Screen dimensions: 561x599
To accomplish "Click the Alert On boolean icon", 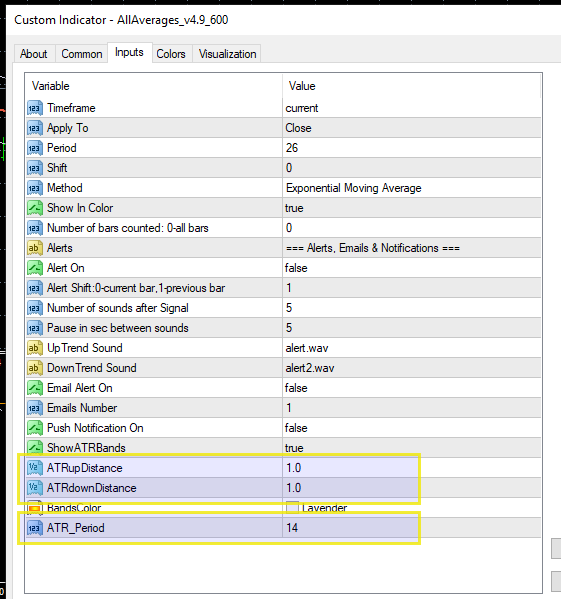I will coord(35,268).
